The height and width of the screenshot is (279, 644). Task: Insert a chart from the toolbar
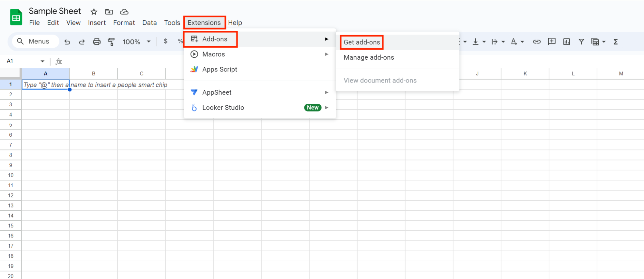tap(566, 42)
